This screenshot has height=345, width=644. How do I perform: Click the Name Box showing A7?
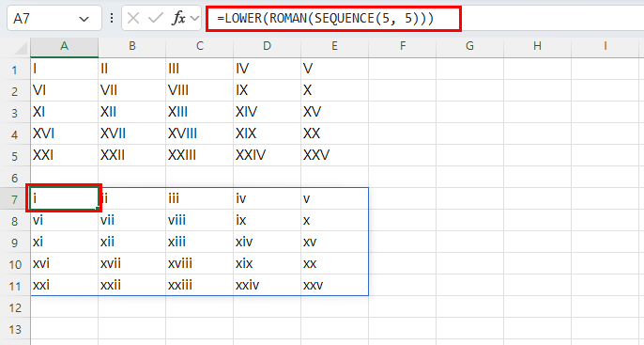54,18
